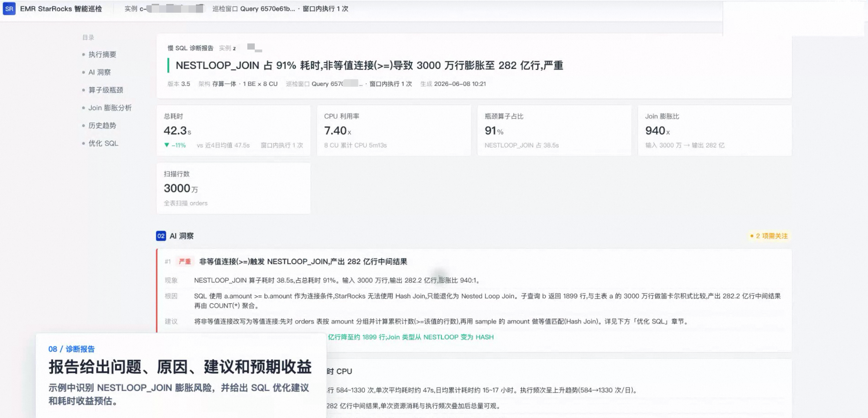Click the 全表扫描 orders text
The width and height of the screenshot is (868, 418).
pos(186,203)
